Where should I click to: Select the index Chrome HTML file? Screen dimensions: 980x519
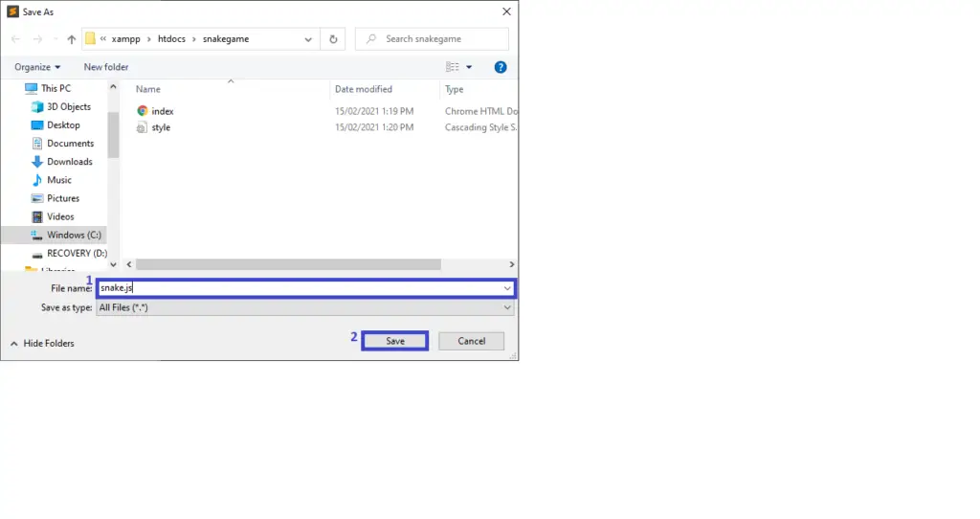pos(162,111)
